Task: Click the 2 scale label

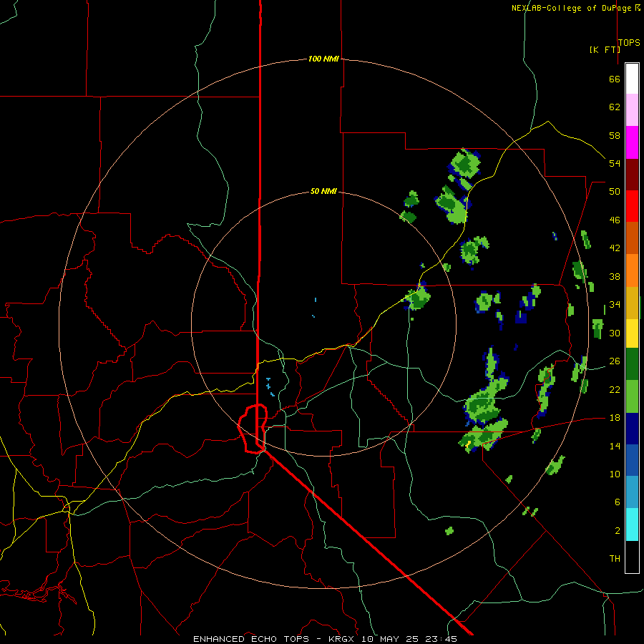Action: (x=618, y=530)
